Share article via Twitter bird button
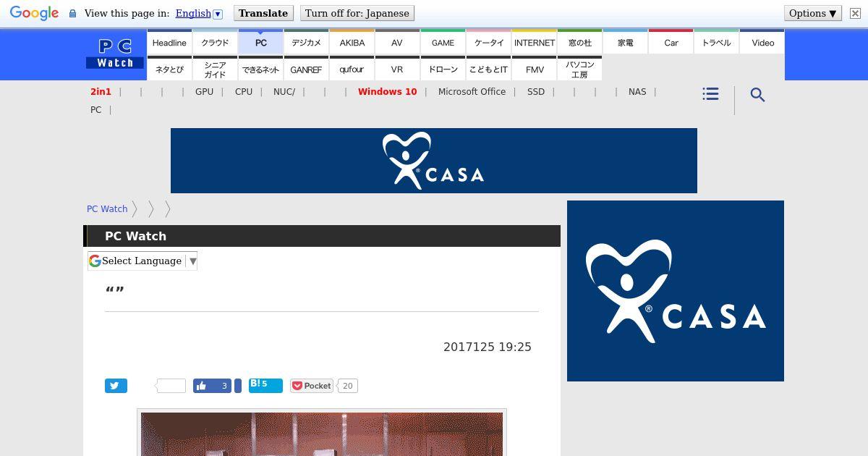Viewport: 868px width, 456px height. point(116,386)
